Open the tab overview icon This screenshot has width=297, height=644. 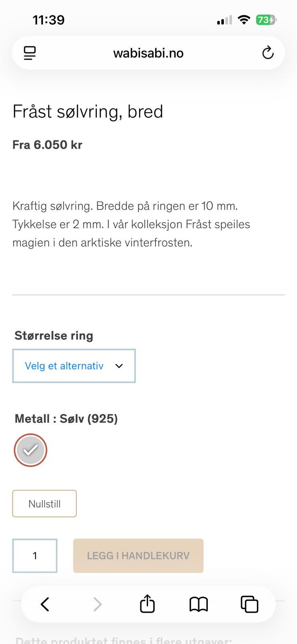[250, 604]
